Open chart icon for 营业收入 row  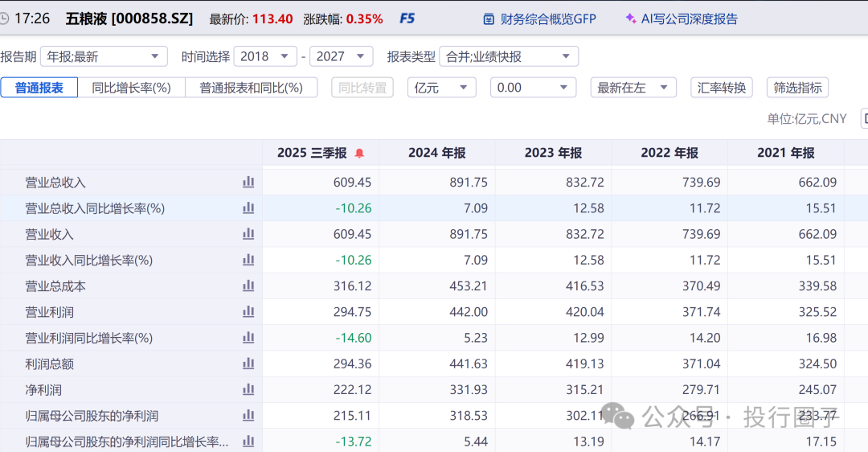pyautogui.click(x=248, y=234)
